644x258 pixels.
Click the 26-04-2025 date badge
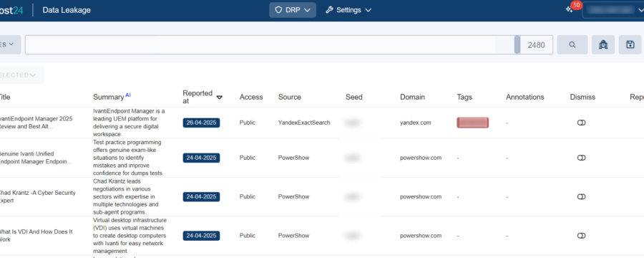[201, 123]
